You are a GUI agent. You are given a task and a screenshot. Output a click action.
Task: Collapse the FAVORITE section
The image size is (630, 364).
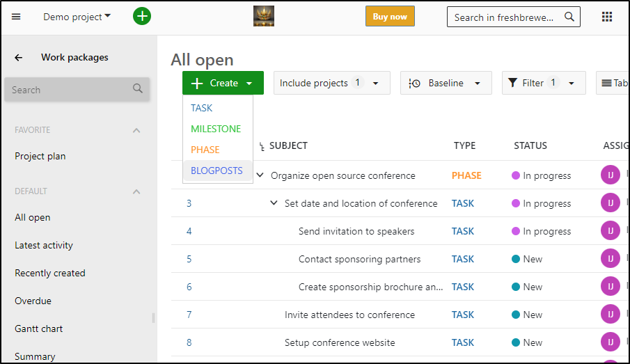pyautogui.click(x=136, y=130)
